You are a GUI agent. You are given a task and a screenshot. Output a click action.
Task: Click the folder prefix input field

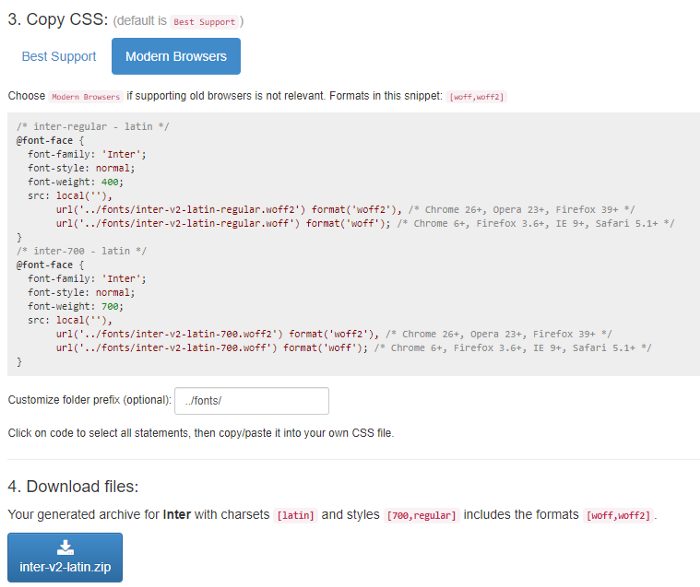251,400
